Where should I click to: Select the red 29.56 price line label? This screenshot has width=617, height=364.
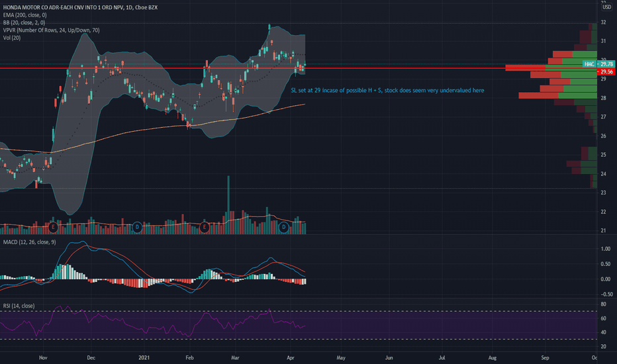[606, 71]
